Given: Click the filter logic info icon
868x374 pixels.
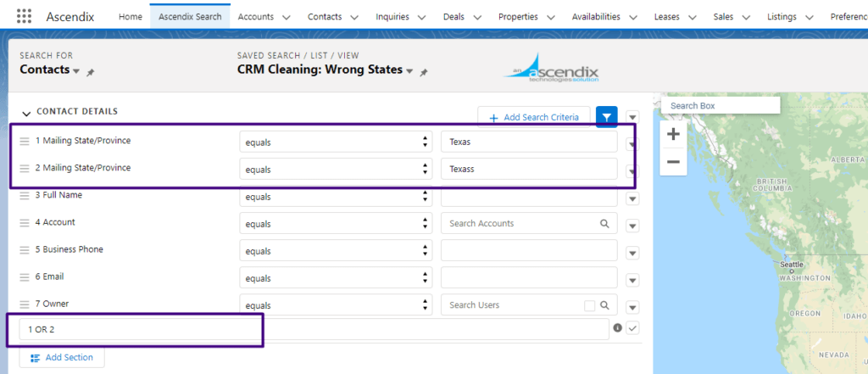Looking at the screenshot, I should pos(617,328).
